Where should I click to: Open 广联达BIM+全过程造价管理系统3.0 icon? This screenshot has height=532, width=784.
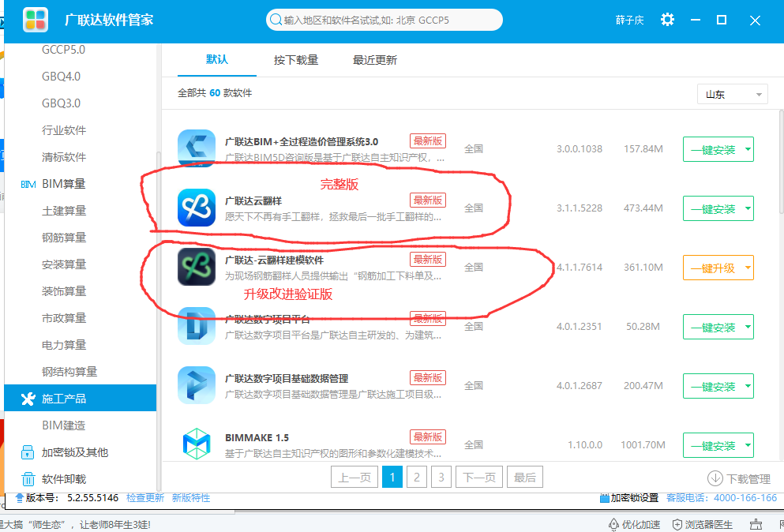coord(197,148)
